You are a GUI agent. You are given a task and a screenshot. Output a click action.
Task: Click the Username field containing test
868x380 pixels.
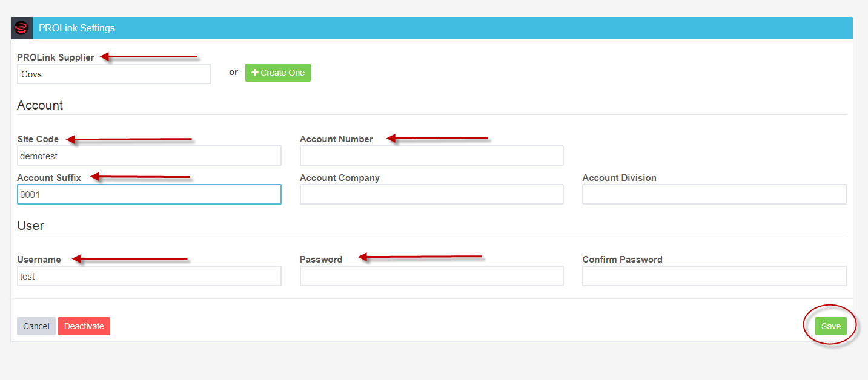click(x=149, y=276)
